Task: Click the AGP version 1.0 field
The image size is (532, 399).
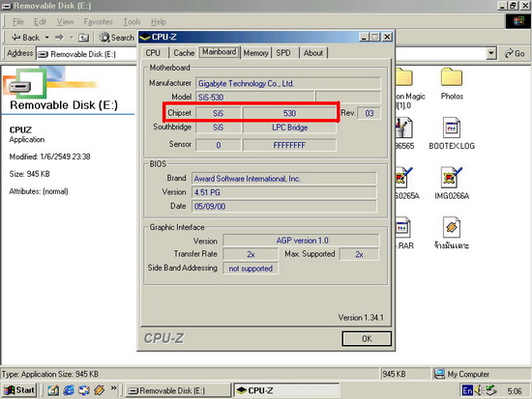Action: point(301,241)
